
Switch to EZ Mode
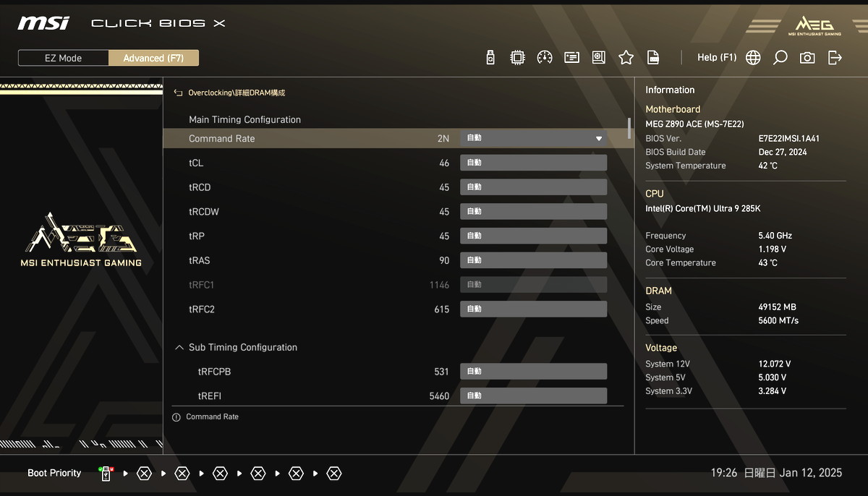[64, 58]
